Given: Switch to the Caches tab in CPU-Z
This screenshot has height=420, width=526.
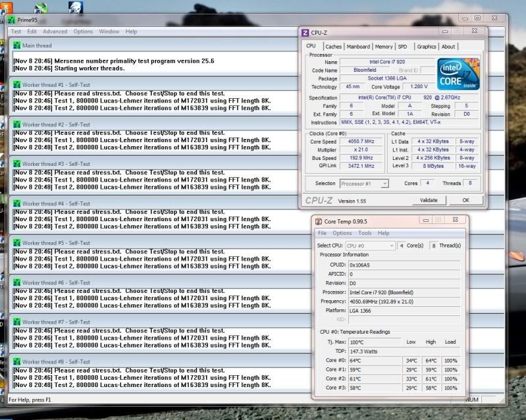Looking at the screenshot, I should tap(333, 47).
